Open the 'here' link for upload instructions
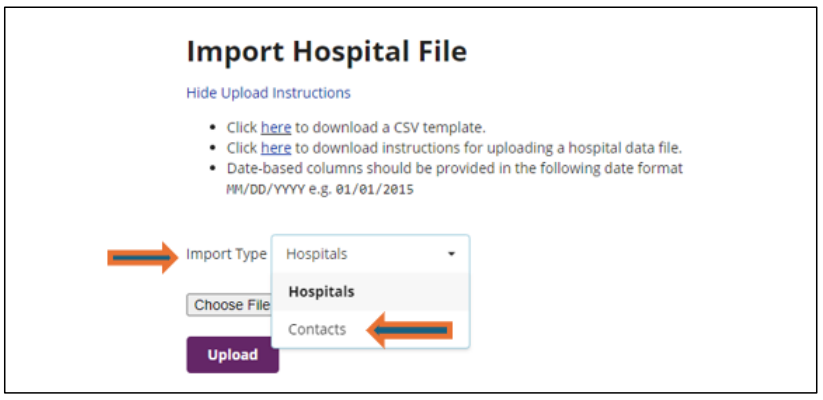Image resolution: width=823 pixels, height=400 pixels. [x=276, y=148]
